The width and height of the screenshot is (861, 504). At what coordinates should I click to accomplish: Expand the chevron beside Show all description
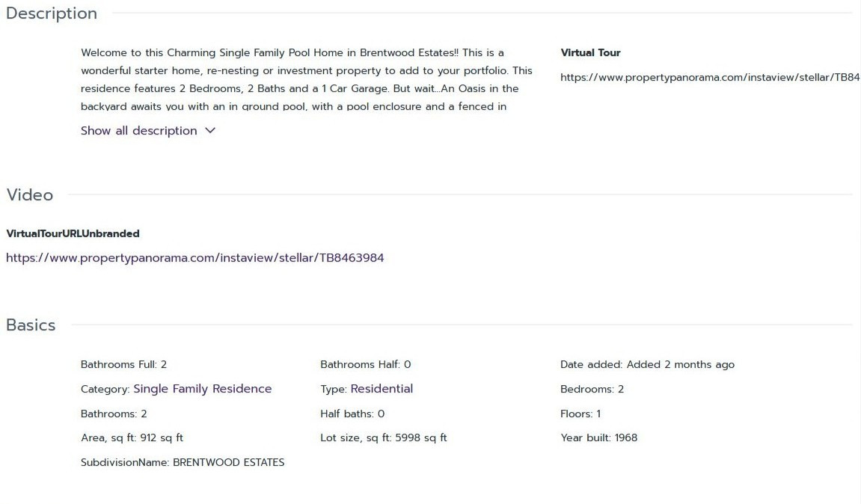click(210, 131)
